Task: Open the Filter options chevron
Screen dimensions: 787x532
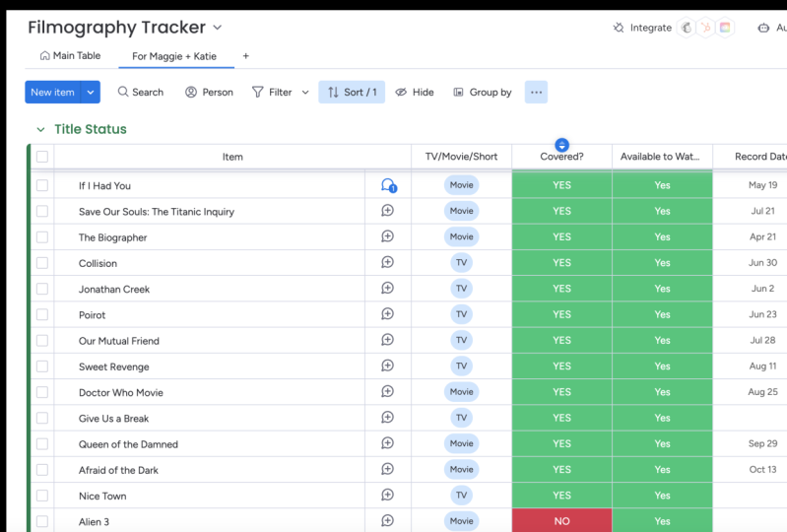Action: point(305,93)
